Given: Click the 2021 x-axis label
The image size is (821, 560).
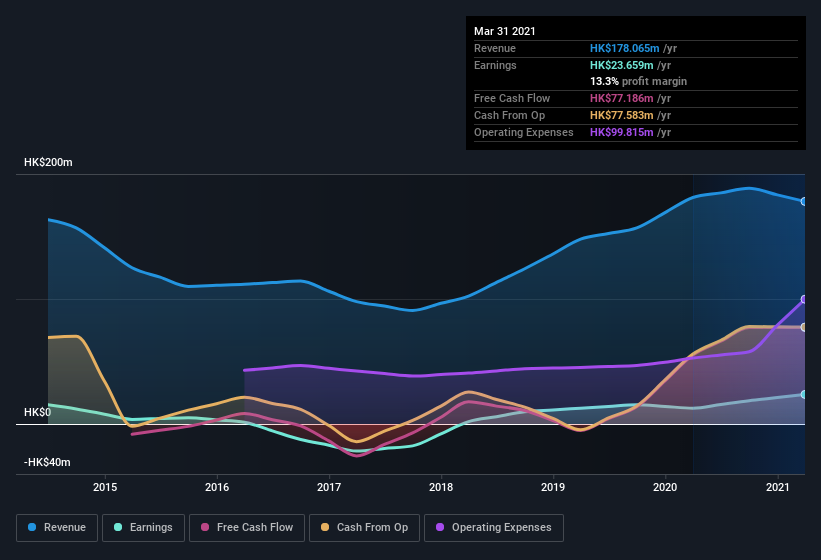Looking at the screenshot, I should tap(778, 487).
